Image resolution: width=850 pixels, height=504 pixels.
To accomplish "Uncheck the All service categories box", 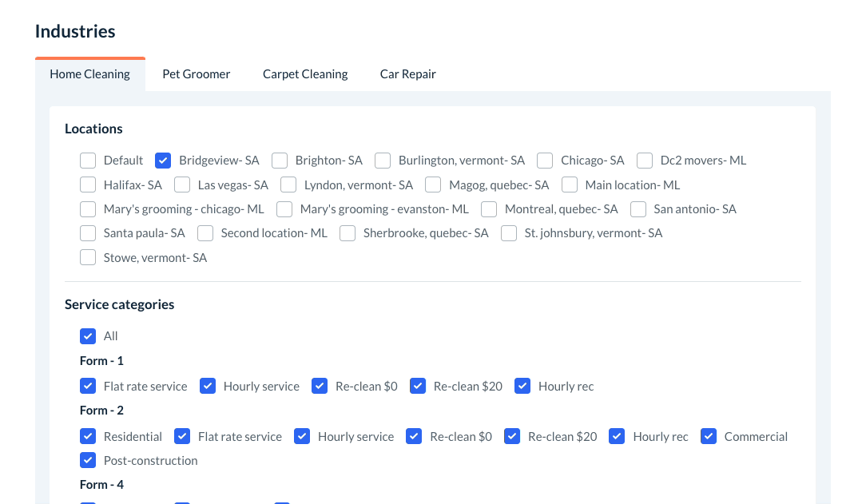I will 88,336.
